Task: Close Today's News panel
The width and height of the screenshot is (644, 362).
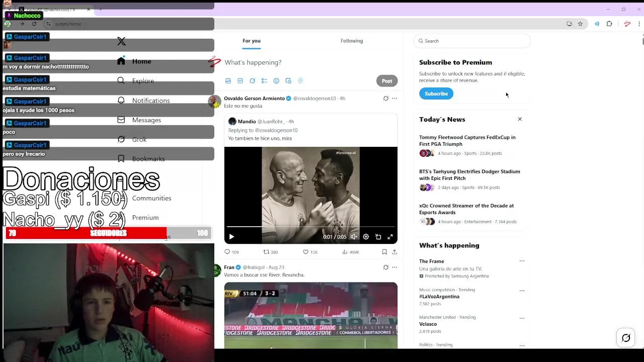Action: pyautogui.click(x=520, y=119)
